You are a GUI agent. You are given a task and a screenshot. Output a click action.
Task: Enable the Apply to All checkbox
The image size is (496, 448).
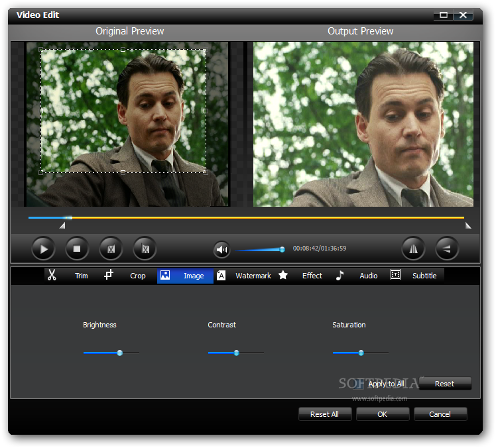[359, 384]
